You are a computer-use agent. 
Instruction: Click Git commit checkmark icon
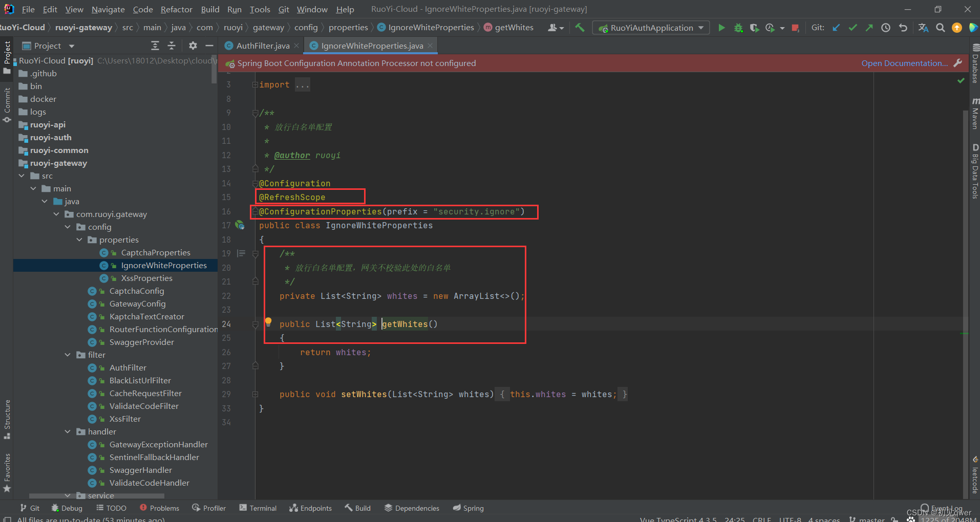(853, 28)
